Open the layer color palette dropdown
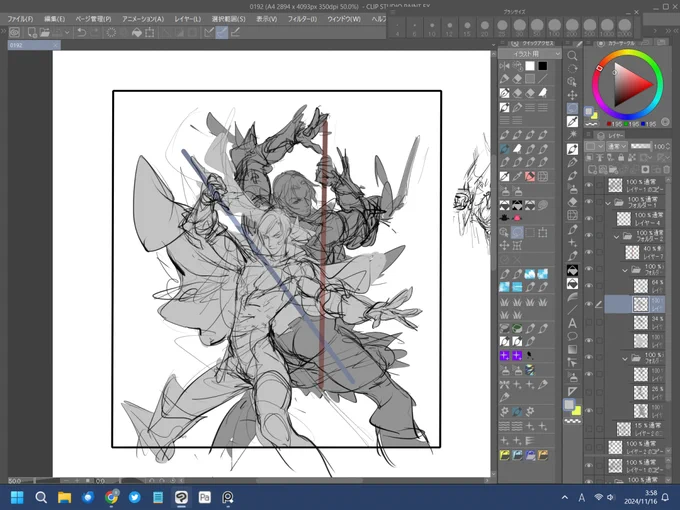Screen dimensions: 680x510 pos(593,146)
